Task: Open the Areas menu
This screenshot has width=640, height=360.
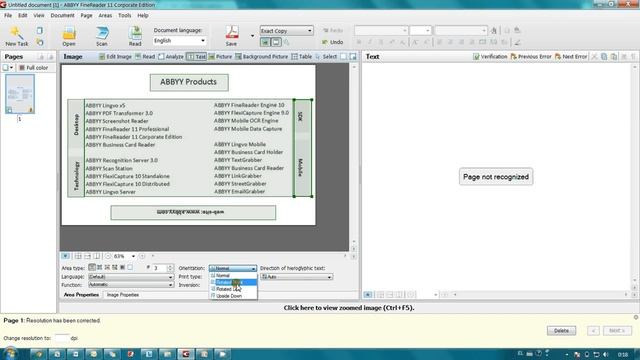Action: pyautogui.click(x=105, y=16)
